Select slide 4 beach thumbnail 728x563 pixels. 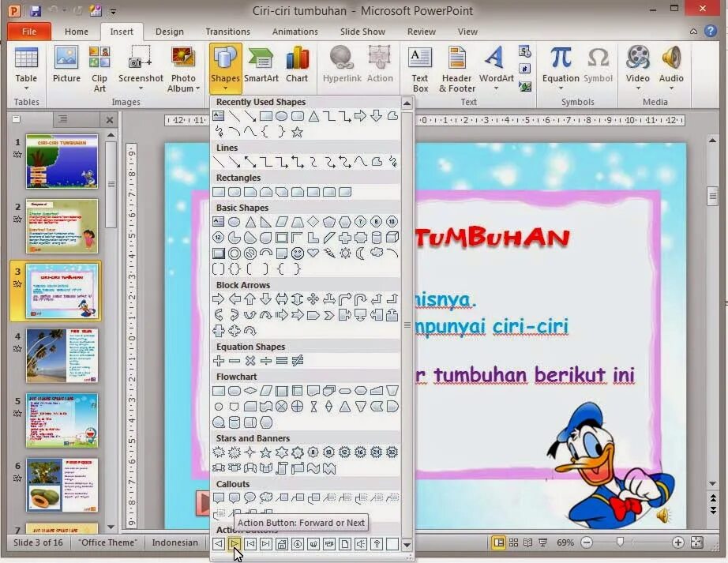(62, 355)
